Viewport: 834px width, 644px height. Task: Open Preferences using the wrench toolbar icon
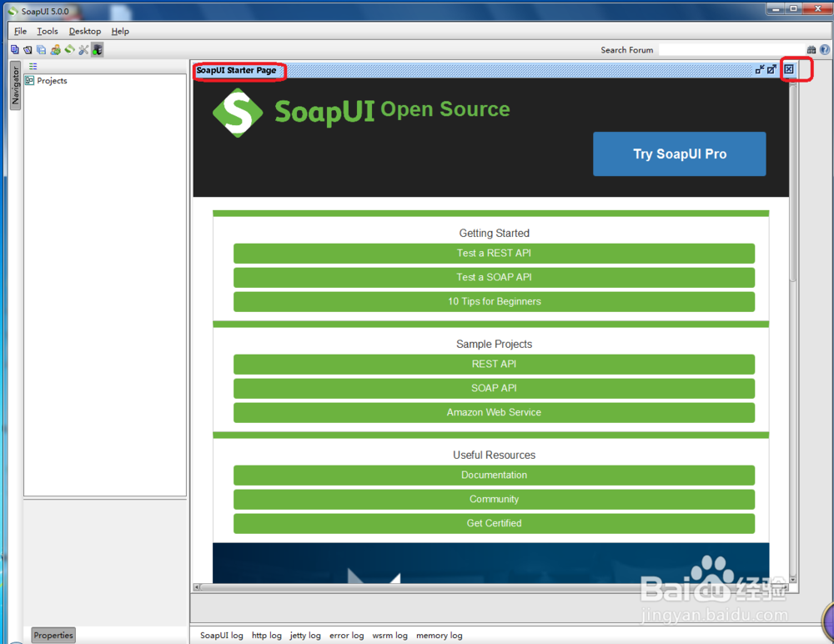click(83, 49)
